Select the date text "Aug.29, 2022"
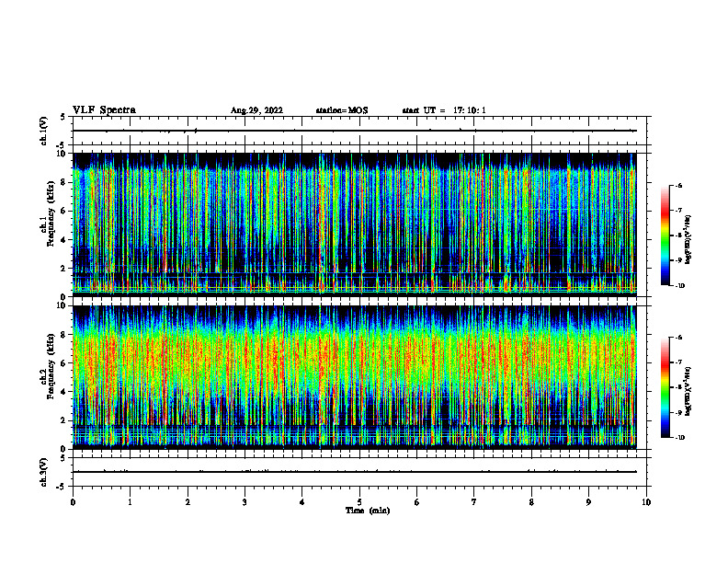This screenshot has width=728, height=563. tap(256, 110)
